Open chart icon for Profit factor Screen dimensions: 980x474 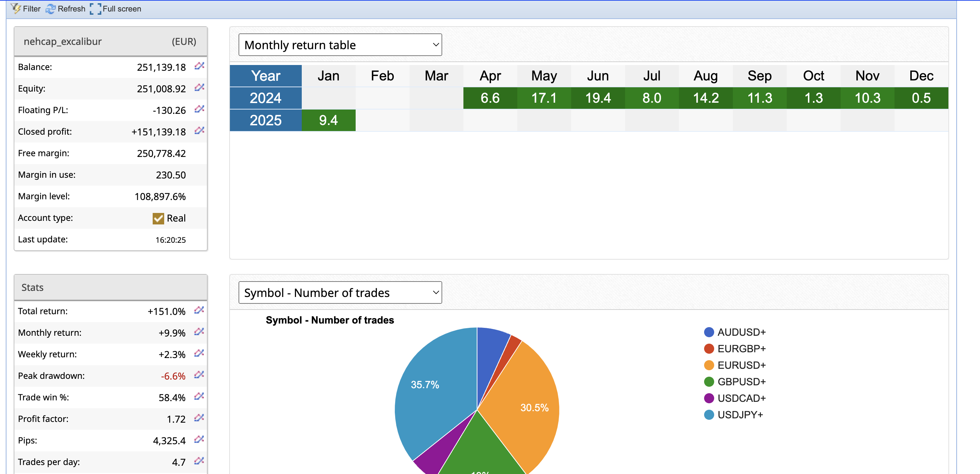[199, 418]
